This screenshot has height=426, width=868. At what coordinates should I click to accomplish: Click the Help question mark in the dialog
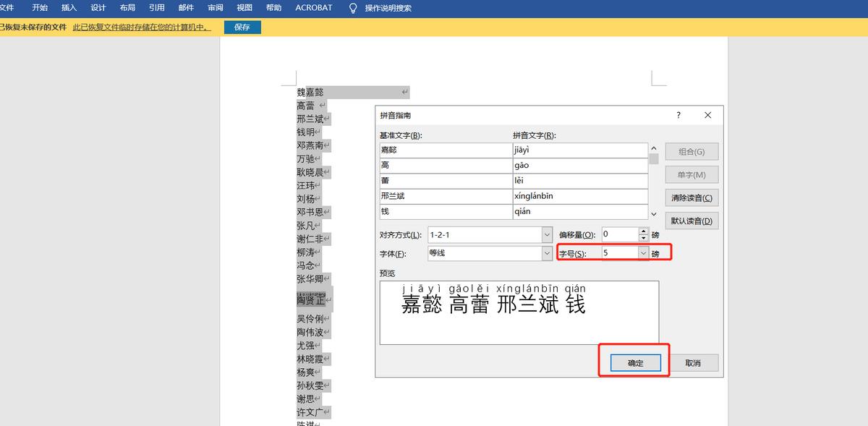point(678,115)
